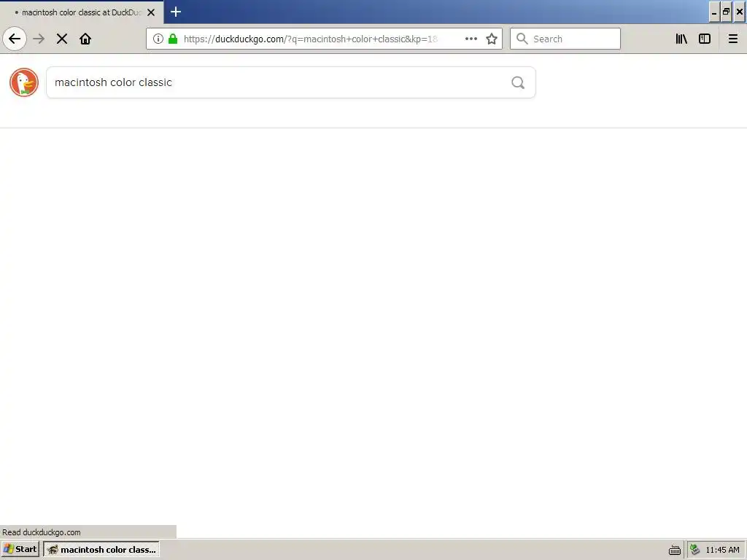Open a new tab with plus button
Screen dimensions: 747x560
coord(176,12)
